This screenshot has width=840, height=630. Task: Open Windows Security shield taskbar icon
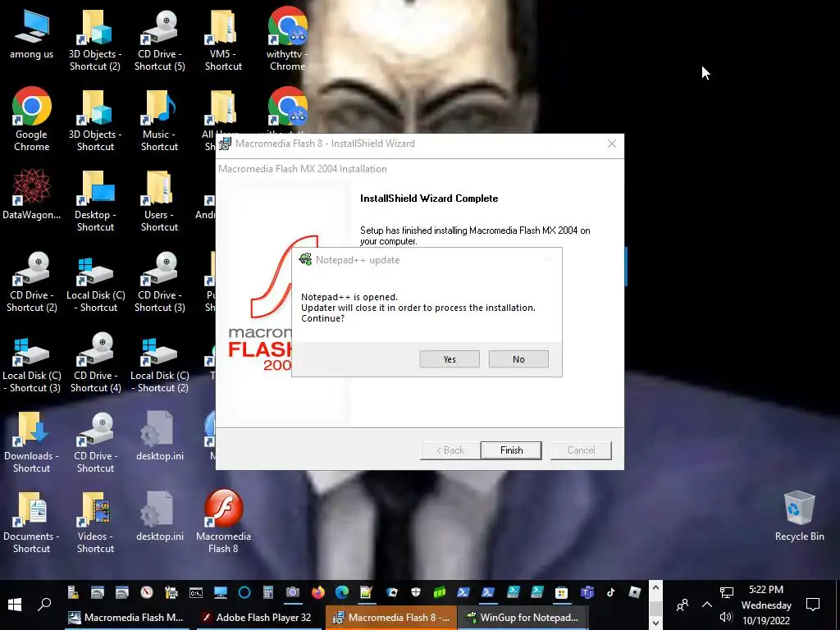416,592
